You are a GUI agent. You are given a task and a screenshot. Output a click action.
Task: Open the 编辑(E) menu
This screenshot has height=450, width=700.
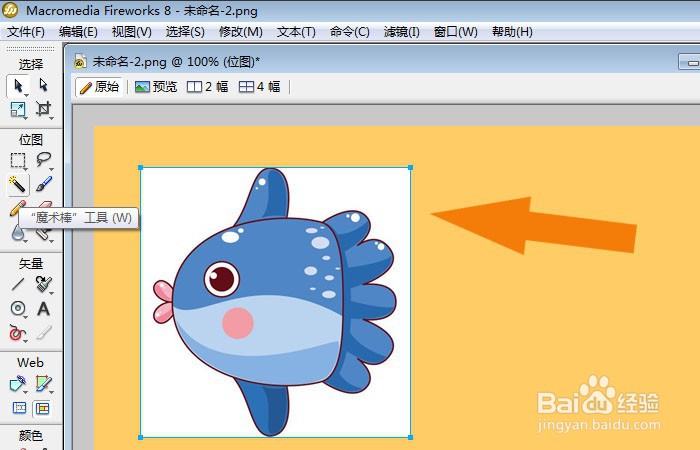(x=78, y=32)
